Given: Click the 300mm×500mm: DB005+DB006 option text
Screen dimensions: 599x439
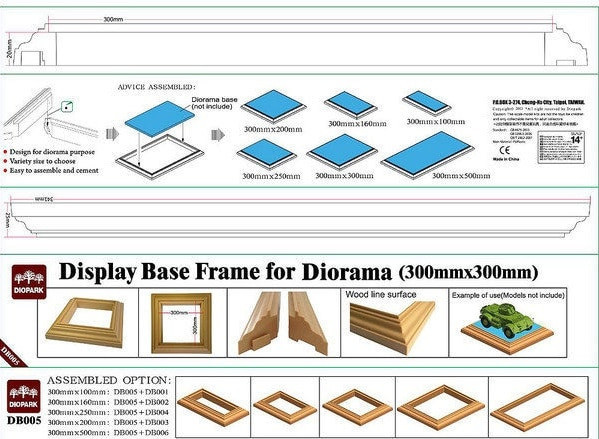Looking at the screenshot, I should click(x=108, y=433).
